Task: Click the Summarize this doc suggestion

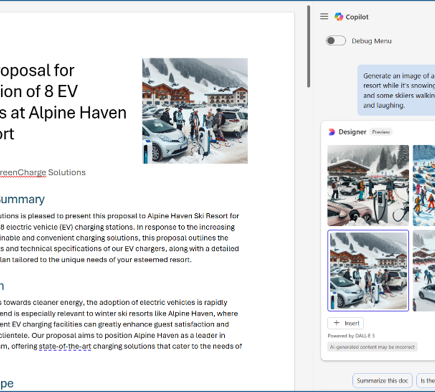Action: [382, 380]
